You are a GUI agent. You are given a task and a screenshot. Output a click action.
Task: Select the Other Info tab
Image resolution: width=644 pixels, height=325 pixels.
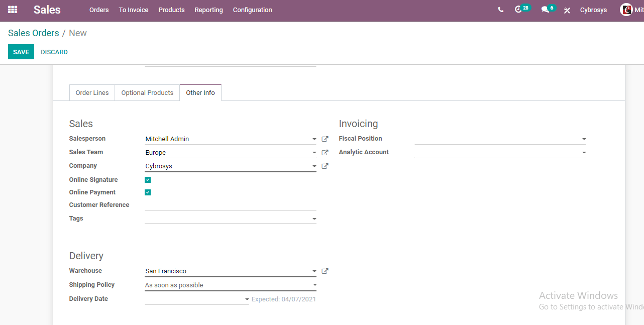pyautogui.click(x=200, y=93)
